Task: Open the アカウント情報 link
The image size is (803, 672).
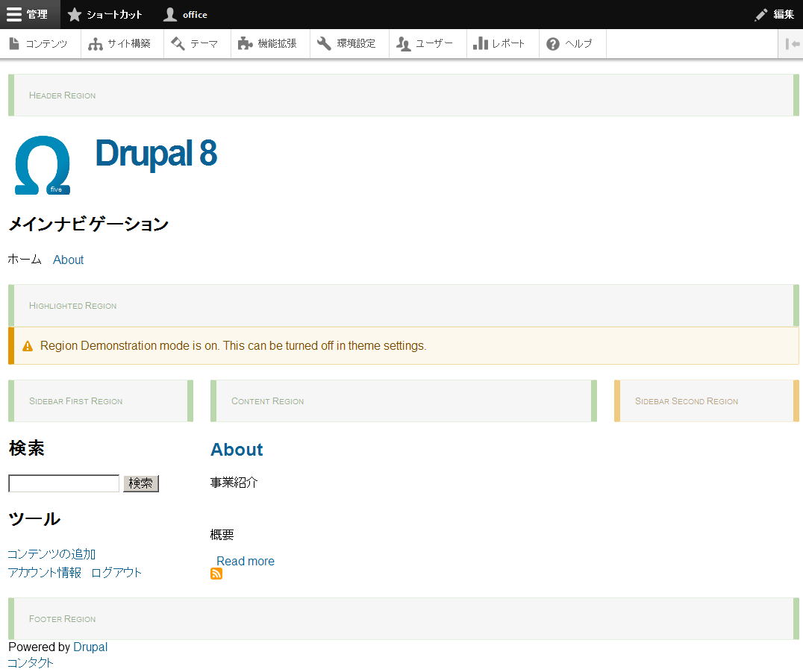Action: (45, 573)
